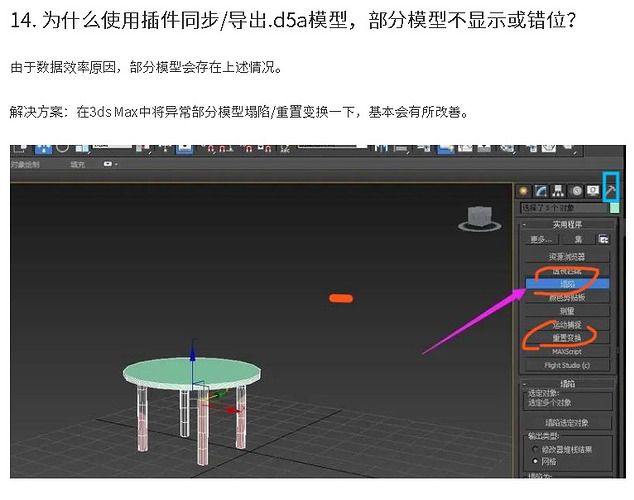Switch to the 对象绘制 ribbon tab

[x=26, y=164]
